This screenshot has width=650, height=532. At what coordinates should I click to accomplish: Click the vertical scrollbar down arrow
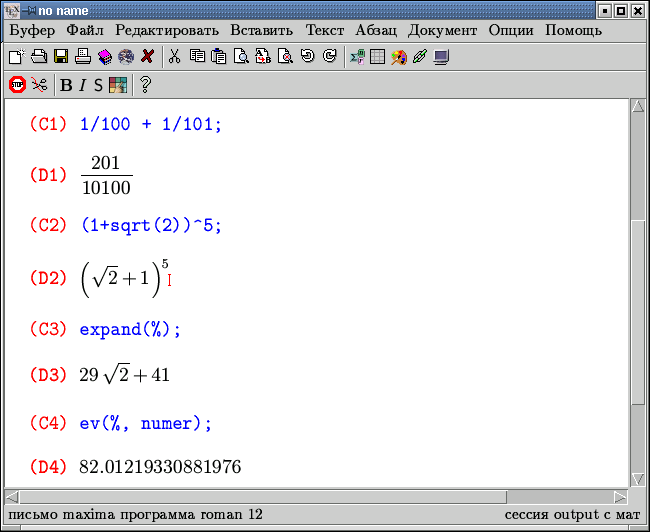tap(638, 479)
